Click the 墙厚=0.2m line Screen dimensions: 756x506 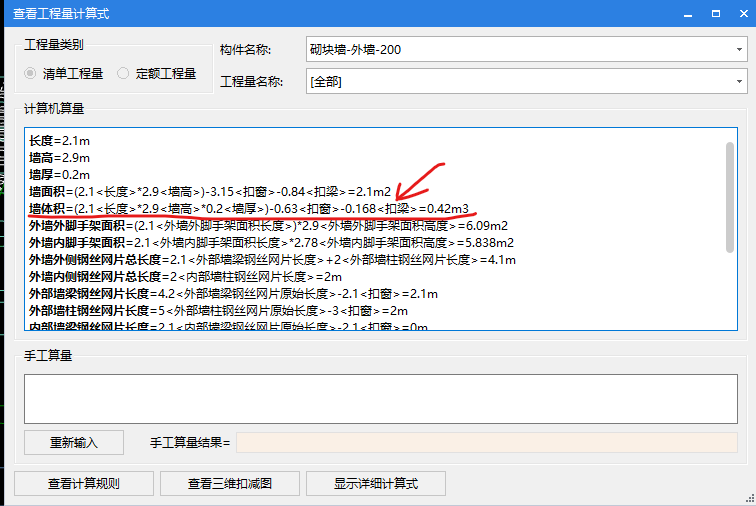pyautogui.click(x=59, y=175)
